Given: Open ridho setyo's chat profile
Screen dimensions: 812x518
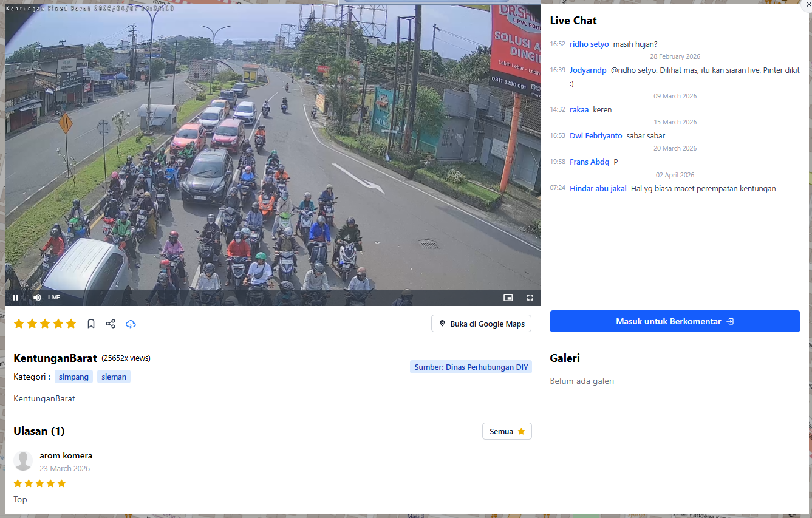Looking at the screenshot, I should click(589, 44).
